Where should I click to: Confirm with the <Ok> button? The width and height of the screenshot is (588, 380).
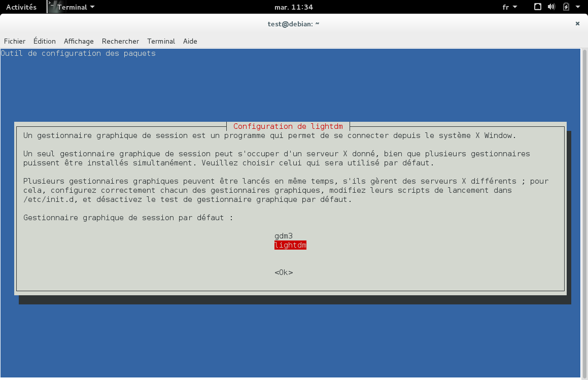coord(284,272)
